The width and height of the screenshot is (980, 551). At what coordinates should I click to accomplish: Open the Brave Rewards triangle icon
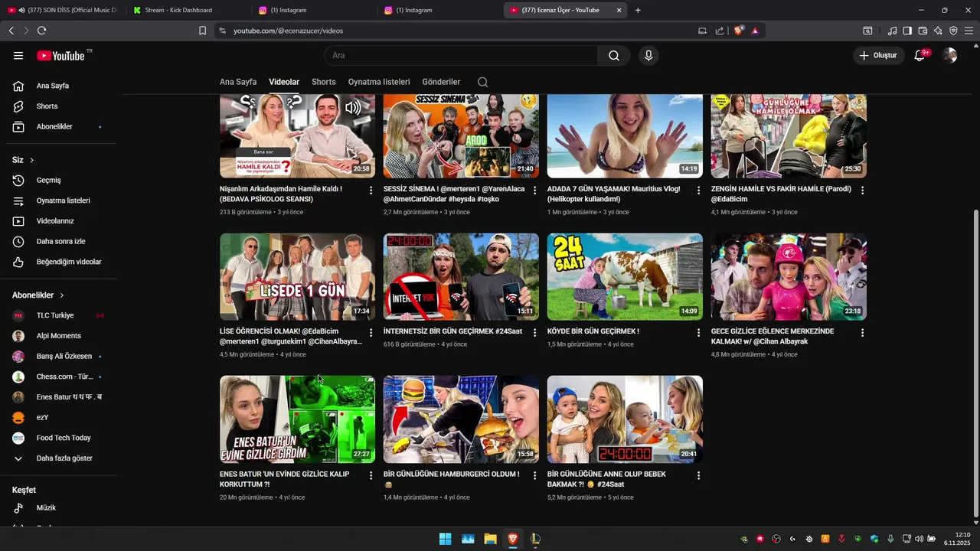[755, 31]
